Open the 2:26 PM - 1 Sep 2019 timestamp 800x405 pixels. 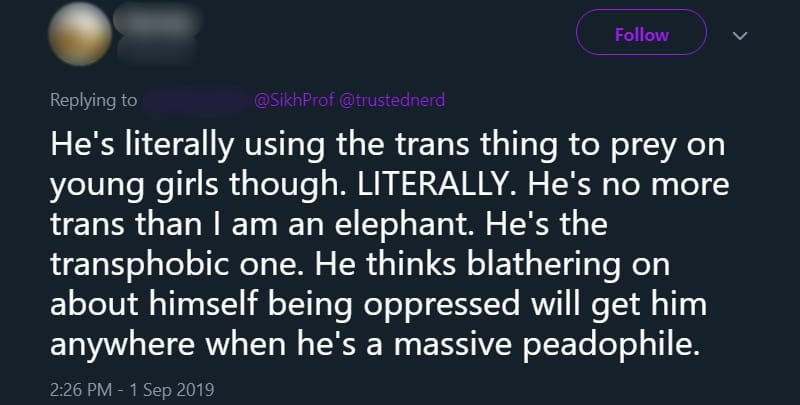pyautogui.click(x=132, y=390)
